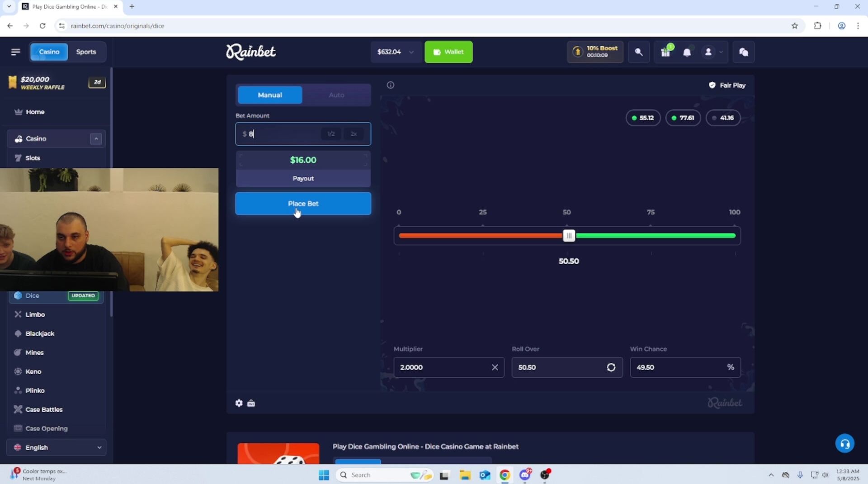This screenshot has width=868, height=484.
Task: Select Dice in sidebar
Action: pos(56,296)
